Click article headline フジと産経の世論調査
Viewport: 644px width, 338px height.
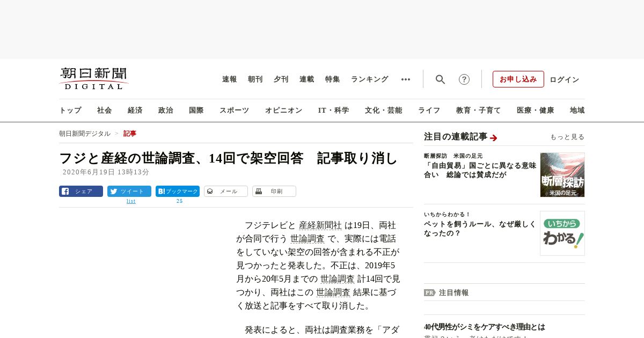(x=228, y=159)
